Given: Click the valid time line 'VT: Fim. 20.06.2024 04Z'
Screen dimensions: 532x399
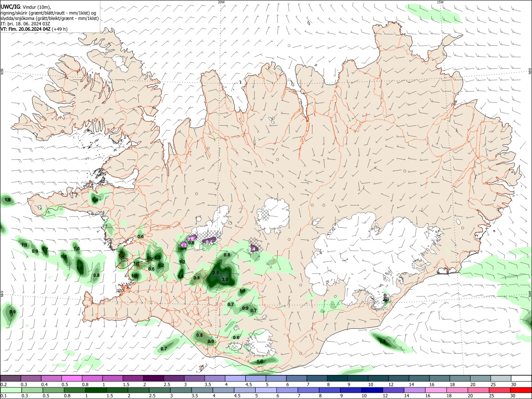Looking at the screenshot, I should pyautogui.click(x=26, y=29).
